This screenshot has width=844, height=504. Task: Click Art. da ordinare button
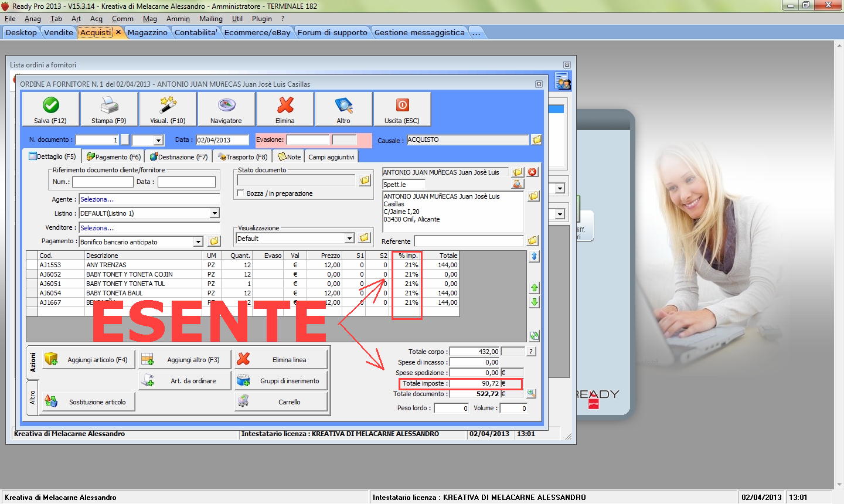click(x=185, y=381)
